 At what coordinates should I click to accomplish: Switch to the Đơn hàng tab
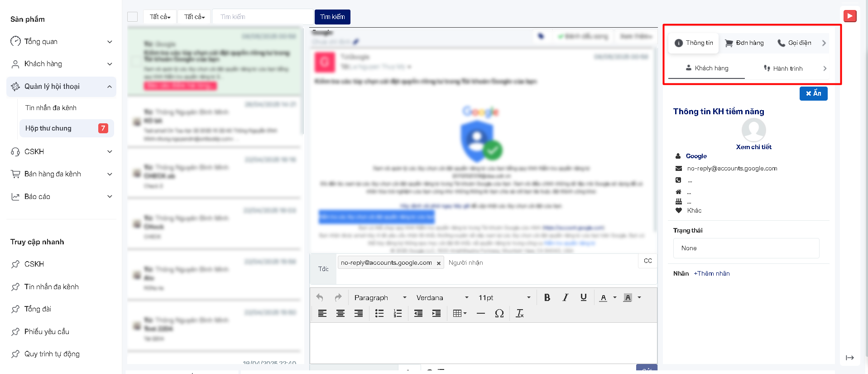coord(744,43)
